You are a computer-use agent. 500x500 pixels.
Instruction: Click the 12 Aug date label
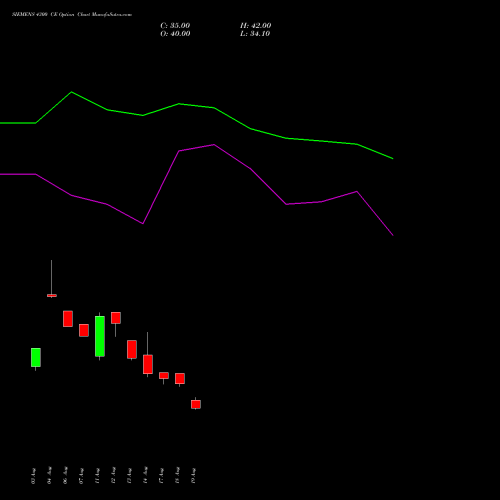tap(113, 475)
